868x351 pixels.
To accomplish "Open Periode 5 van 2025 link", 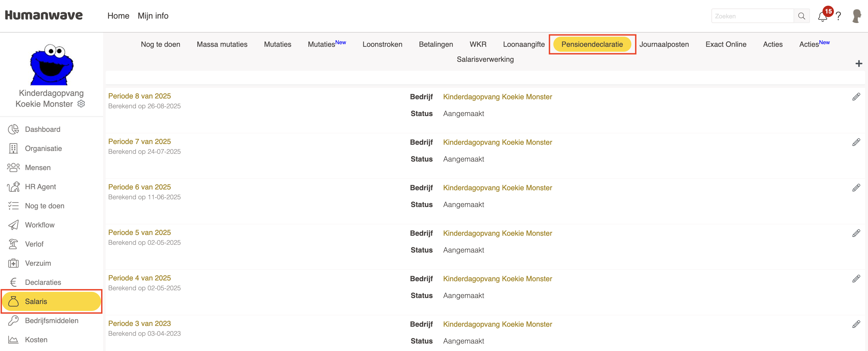I will click(x=139, y=232).
